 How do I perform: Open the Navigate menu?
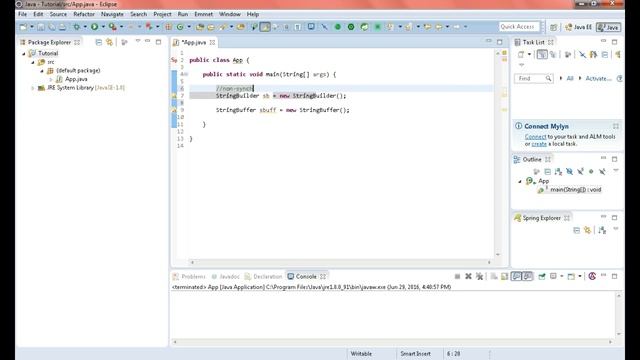pyautogui.click(x=112, y=14)
